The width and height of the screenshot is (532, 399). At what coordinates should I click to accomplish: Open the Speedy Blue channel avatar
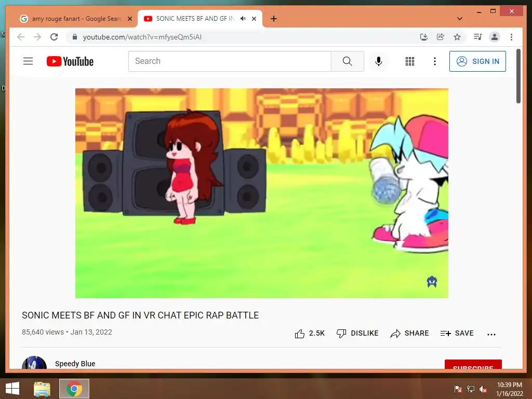click(x=34, y=362)
